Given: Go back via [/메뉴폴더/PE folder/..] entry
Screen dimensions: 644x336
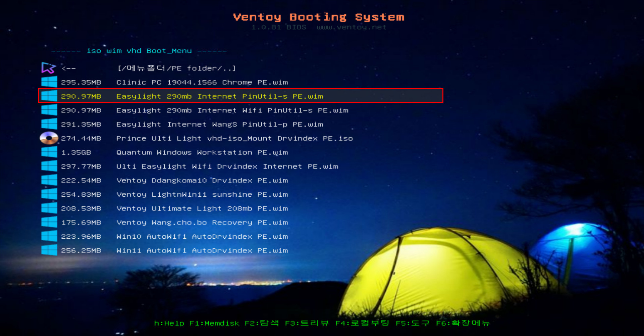Looking at the screenshot, I should coord(176,68).
